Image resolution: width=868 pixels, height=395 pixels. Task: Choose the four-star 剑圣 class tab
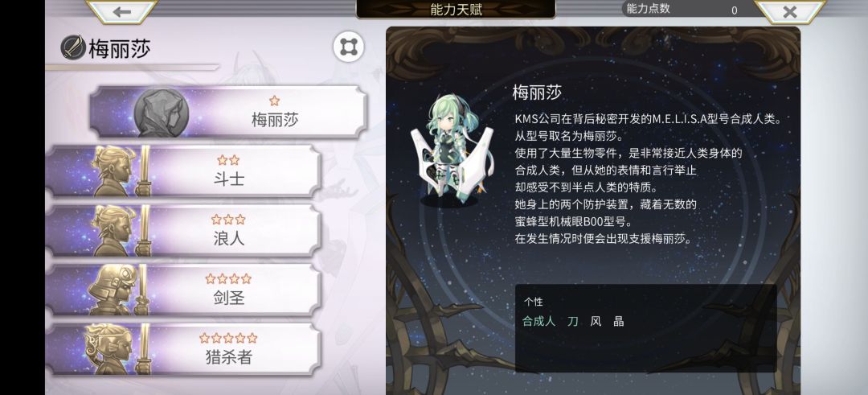183,290
